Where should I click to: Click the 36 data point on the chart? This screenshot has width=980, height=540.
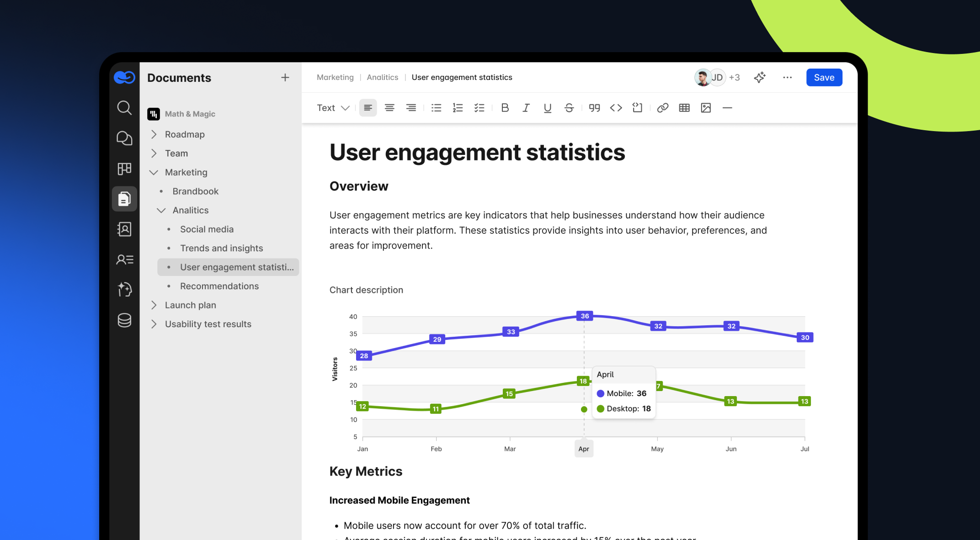coord(585,316)
